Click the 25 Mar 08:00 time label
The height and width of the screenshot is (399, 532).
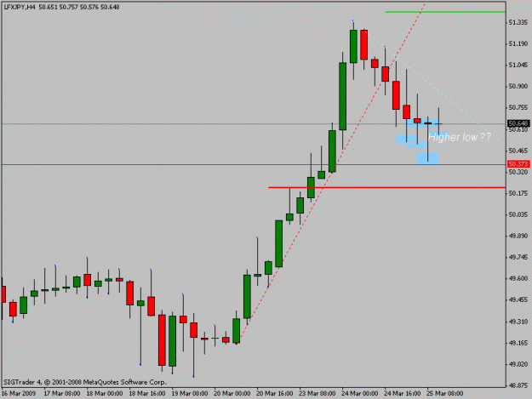point(445,394)
